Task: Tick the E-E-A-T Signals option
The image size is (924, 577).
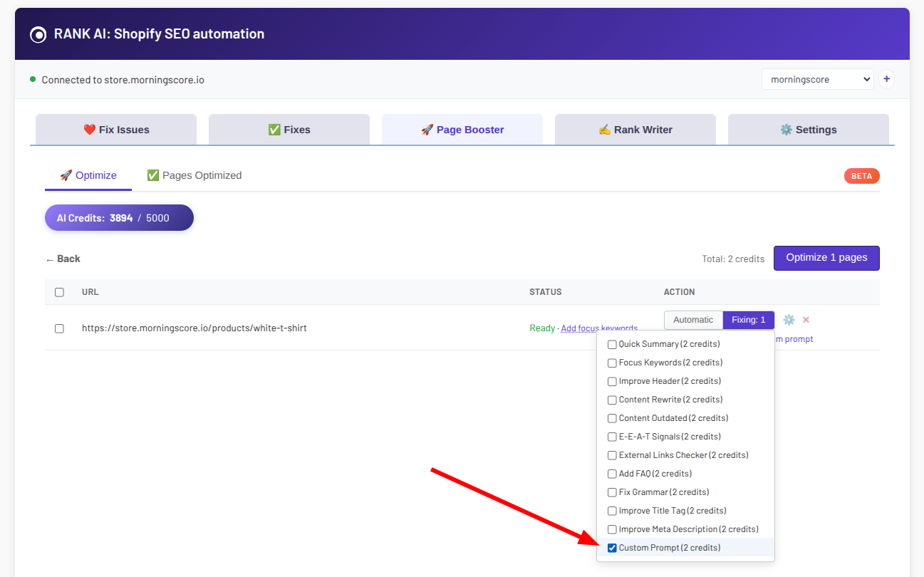Action: [x=612, y=437]
